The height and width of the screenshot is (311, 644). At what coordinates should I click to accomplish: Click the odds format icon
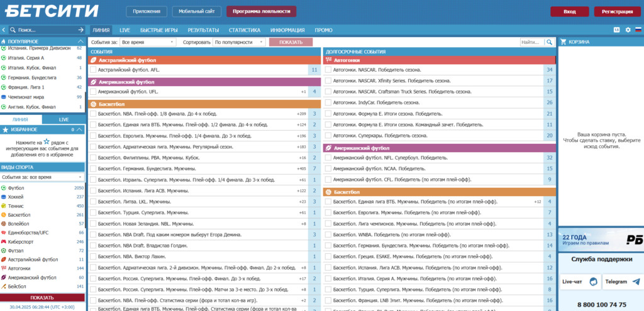click(616, 30)
